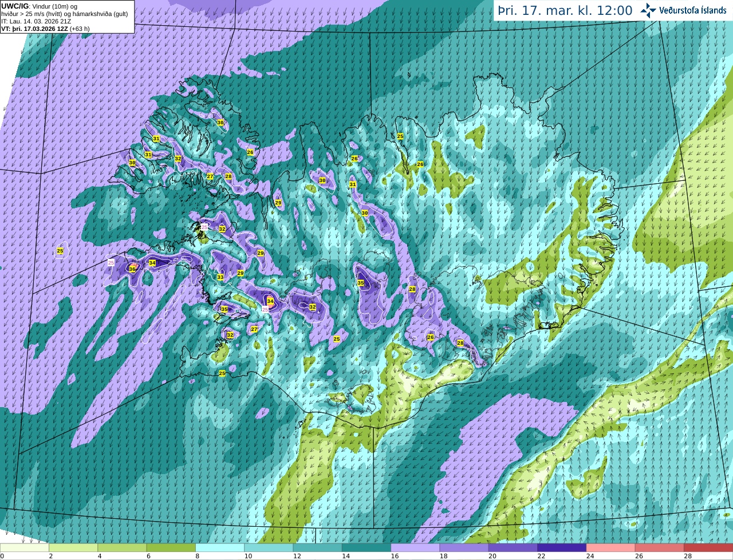Viewport: 733px width, 560px height.
Task: Pick the medium purple 18–20 legend swatch
Action: point(464,548)
